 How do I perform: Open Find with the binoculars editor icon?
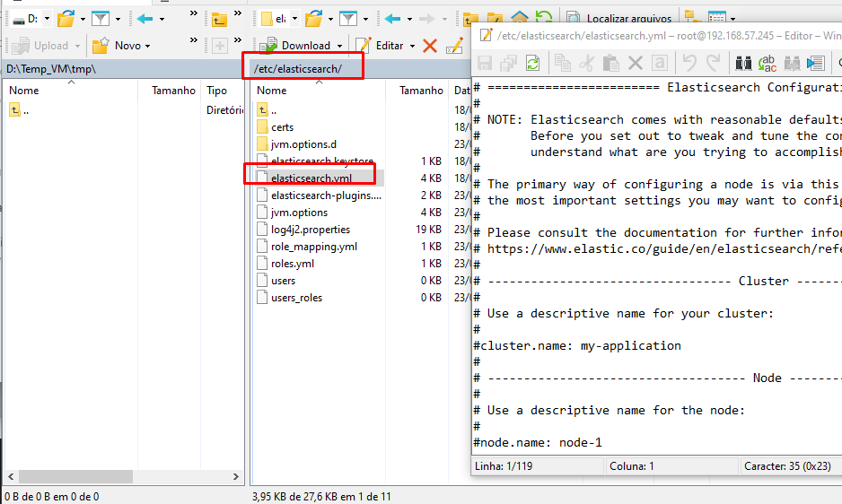(x=743, y=64)
